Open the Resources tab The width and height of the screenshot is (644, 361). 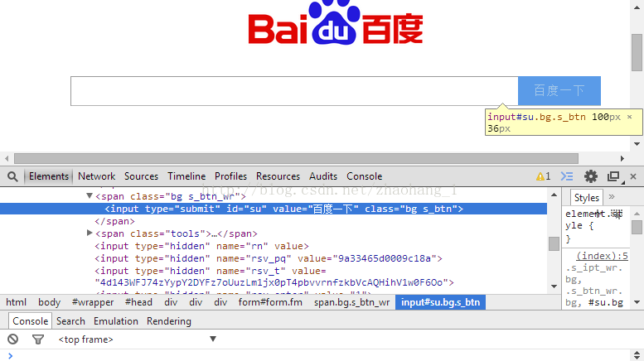tap(278, 176)
